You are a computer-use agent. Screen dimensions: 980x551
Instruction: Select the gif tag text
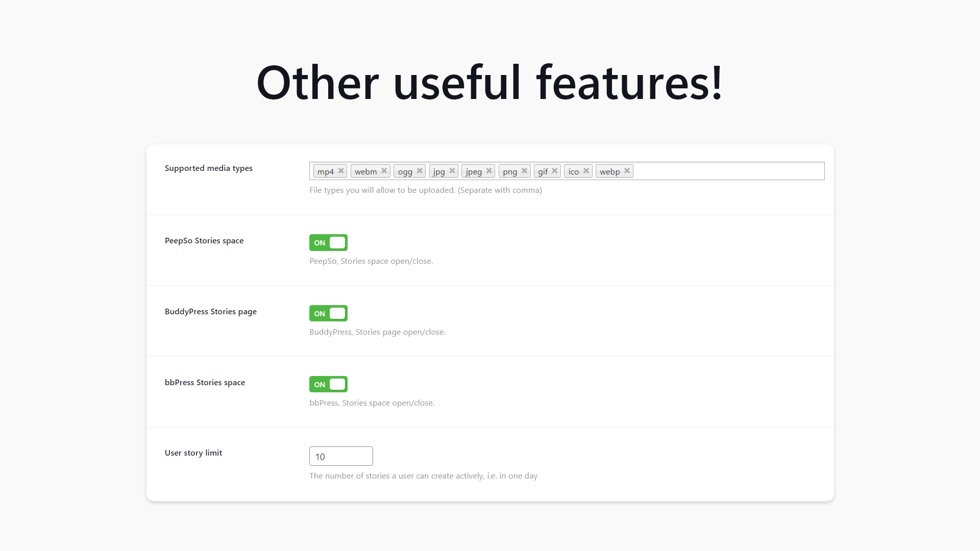[x=543, y=172]
